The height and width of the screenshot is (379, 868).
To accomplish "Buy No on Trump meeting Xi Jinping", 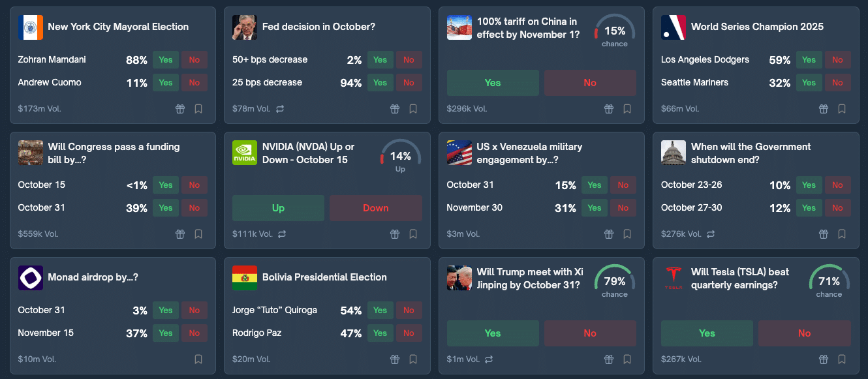I will (590, 333).
